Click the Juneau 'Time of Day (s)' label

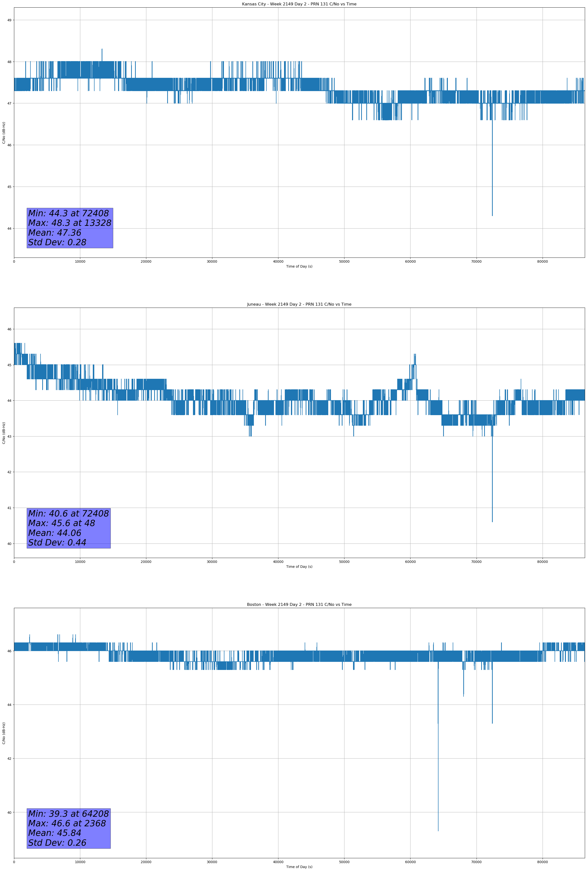click(x=299, y=567)
